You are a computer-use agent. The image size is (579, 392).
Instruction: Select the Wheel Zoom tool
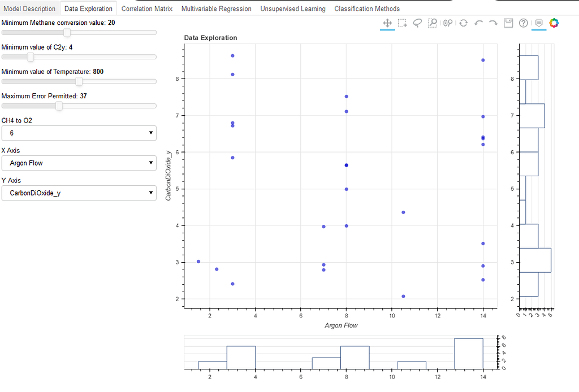point(448,23)
